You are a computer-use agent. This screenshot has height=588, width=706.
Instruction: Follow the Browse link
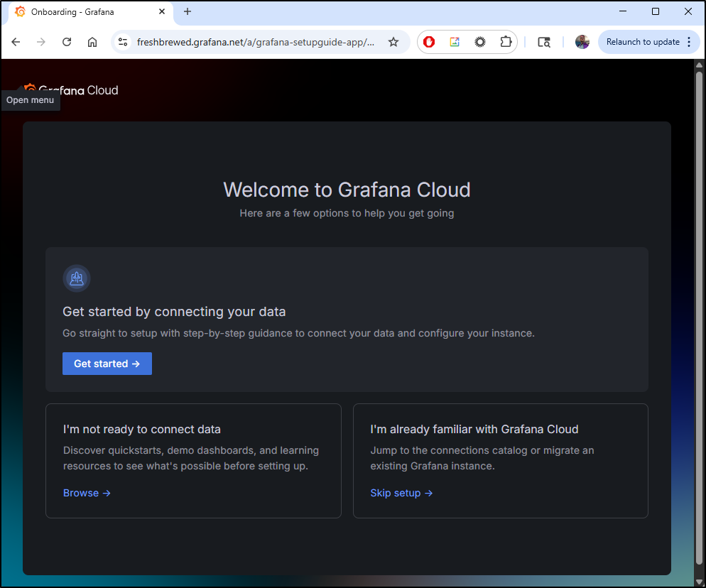(x=87, y=493)
